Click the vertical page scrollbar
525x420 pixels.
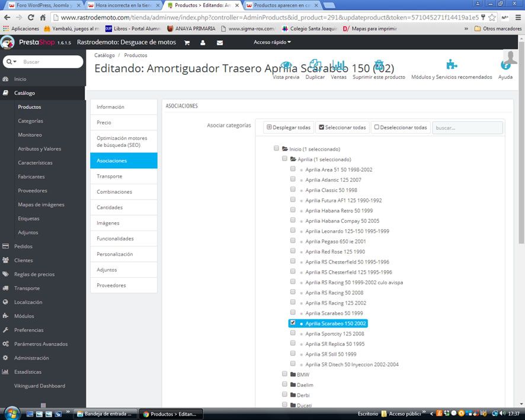521,142
